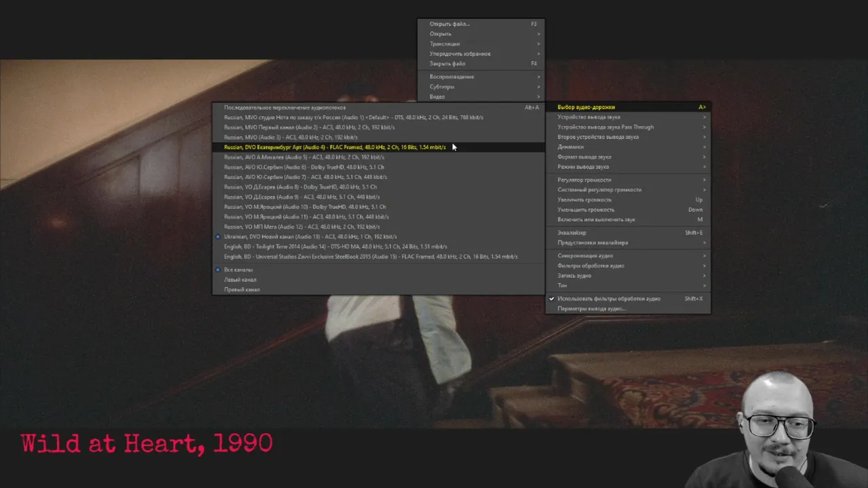Image resolution: width=868 pixels, height=488 pixels.
Task: Click the 'Выбор аудио-дорожки' menu item
Action: [x=629, y=107]
